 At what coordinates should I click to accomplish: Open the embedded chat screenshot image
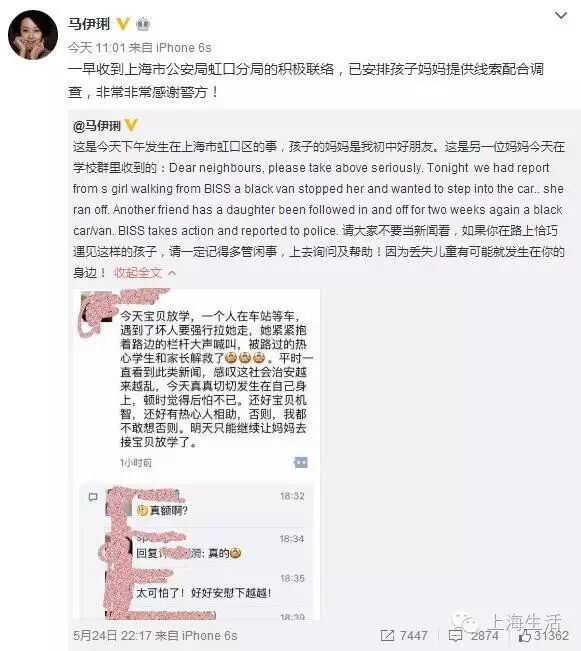click(x=196, y=454)
